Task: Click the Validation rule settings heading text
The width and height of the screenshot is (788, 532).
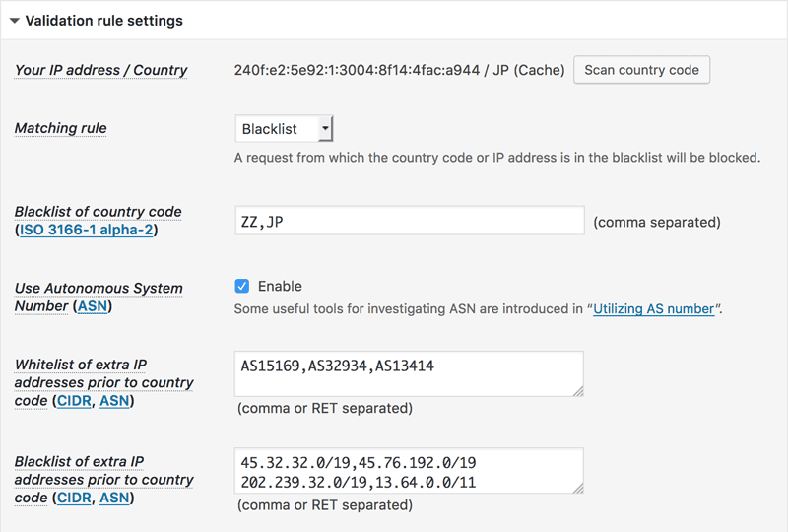Action: coord(104,21)
